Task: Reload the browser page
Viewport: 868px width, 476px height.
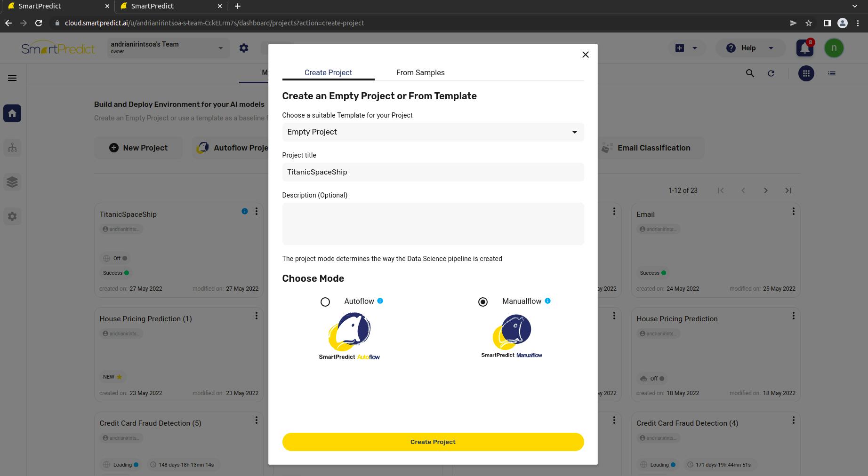Action: point(39,23)
